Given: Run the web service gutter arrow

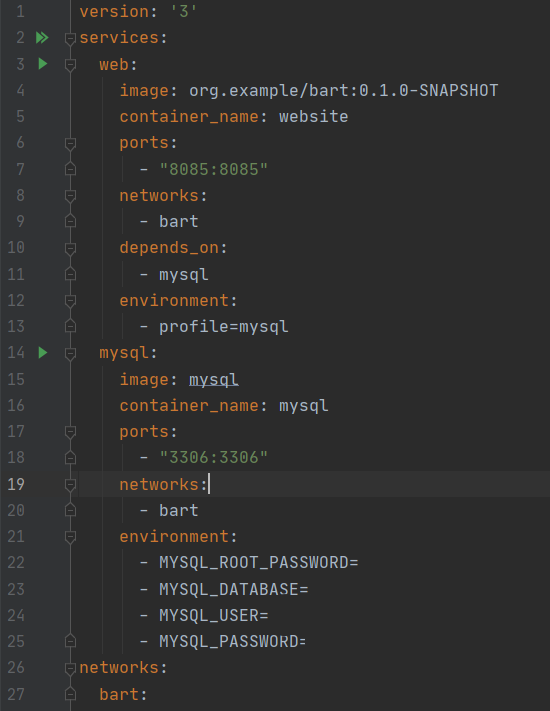Looking at the screenshot, I should pos(43,63).
